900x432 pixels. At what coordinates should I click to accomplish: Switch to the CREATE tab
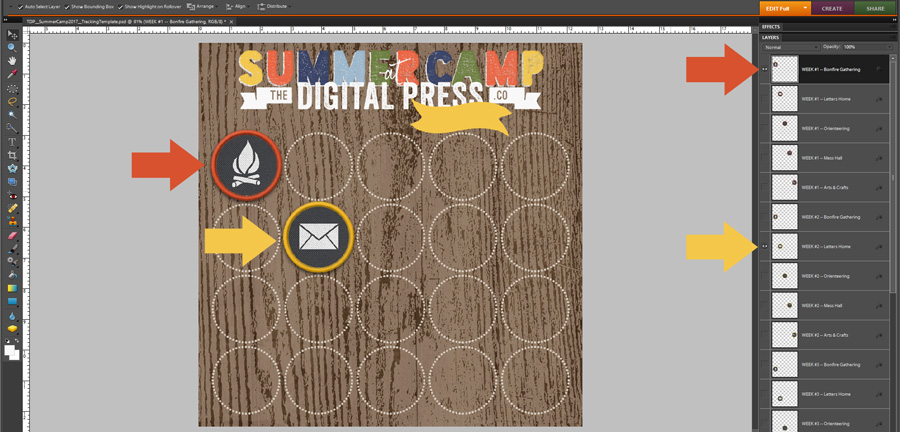[832, 9]
